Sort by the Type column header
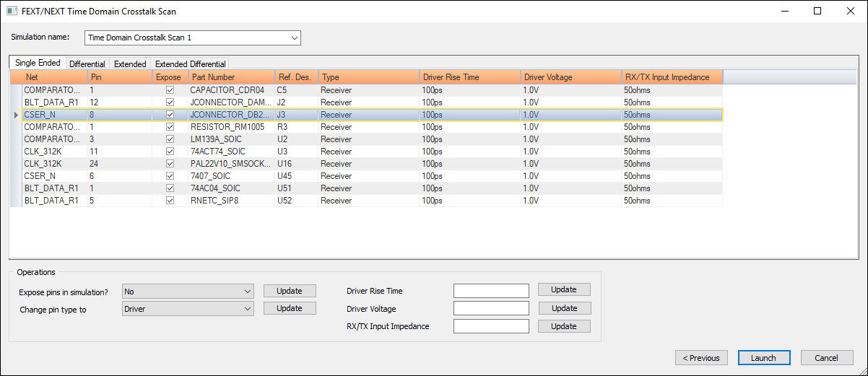Screen dimensions: 868x376 pyautogui.click(x=369, y=77)
